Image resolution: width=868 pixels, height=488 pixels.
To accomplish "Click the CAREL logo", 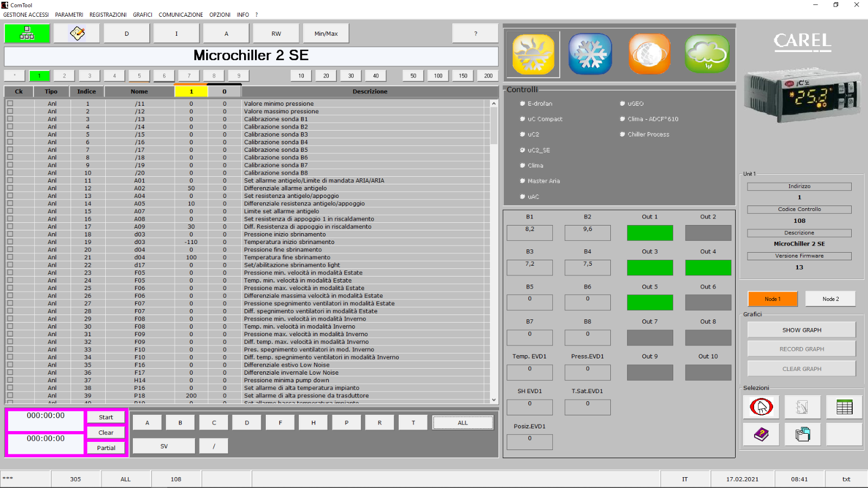I will [x=802, y=42].
